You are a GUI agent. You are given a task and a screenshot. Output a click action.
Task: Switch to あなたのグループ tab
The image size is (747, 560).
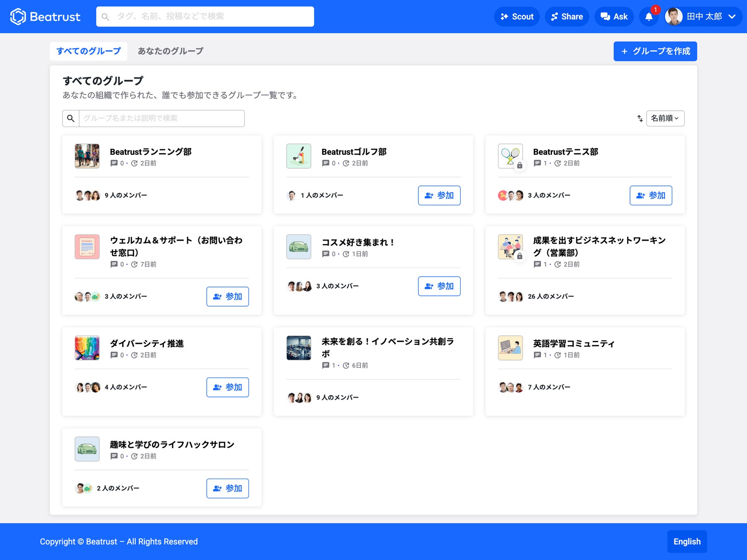click(x=171, y=51)
